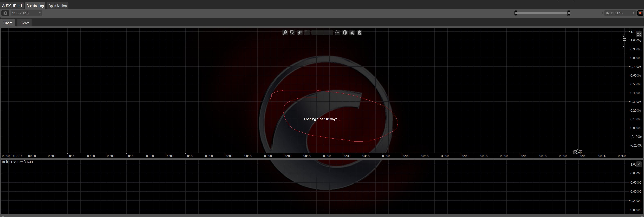Open the chart color options icon

(x=352, y=33)
